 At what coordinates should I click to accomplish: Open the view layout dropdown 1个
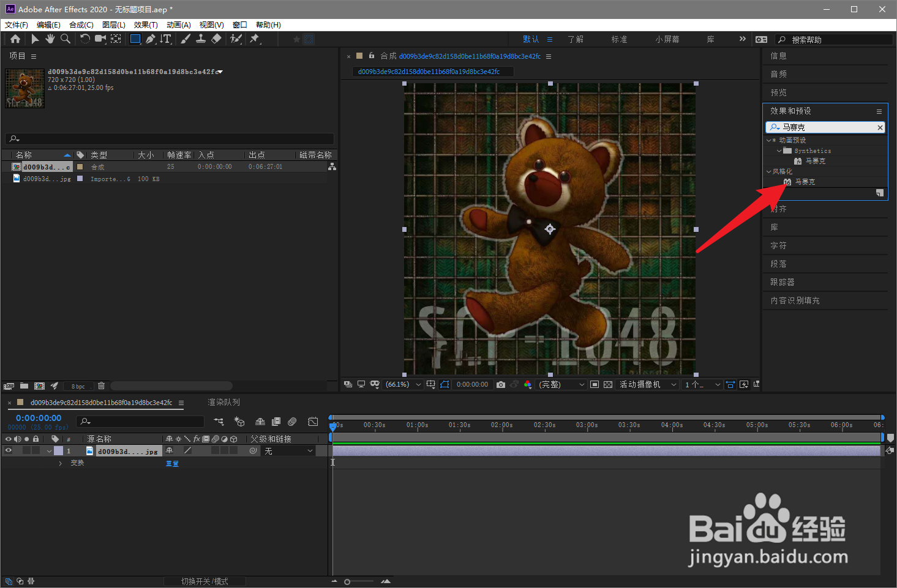point(702,384)
